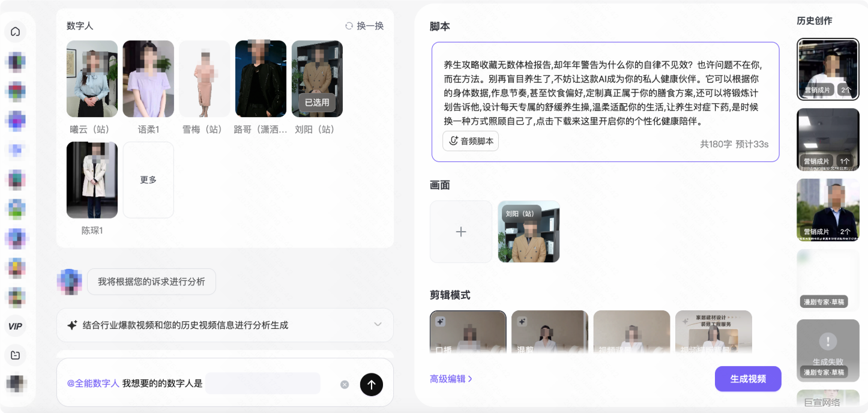The width and height of the screenshot is (868, 413).
Task: Click the 我将根据您的诉求进行分析 message bubble
Action: [151, 282]
